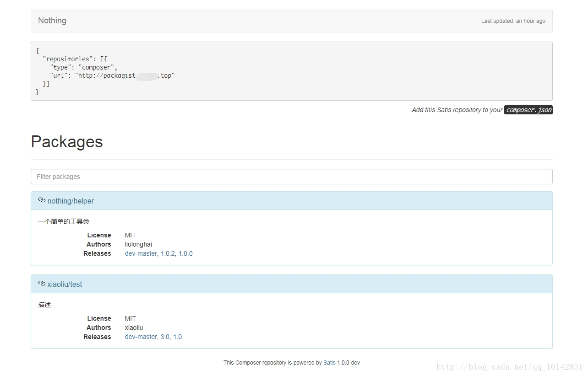Select the 1.0.2 release link

(168, 253)
